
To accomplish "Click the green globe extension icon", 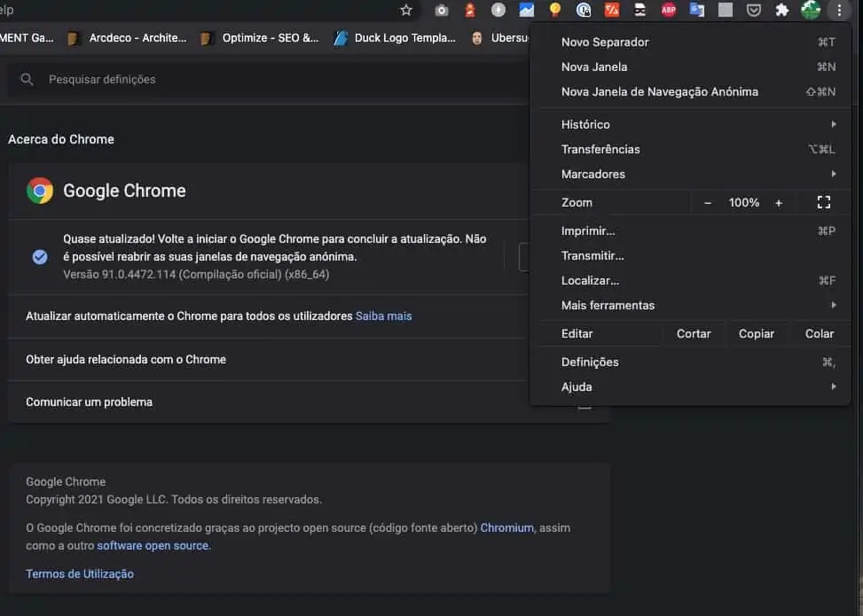I will click(x=810, y=11).
